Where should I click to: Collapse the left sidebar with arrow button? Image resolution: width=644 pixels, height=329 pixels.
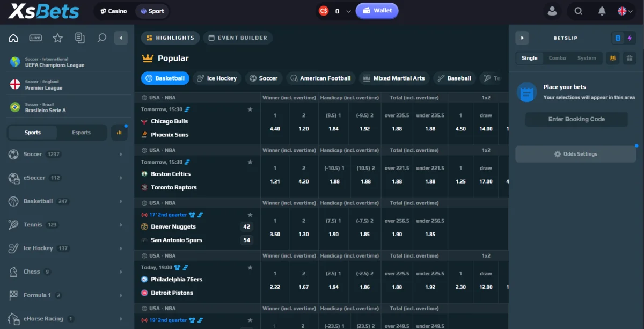(x=121, y=38)
